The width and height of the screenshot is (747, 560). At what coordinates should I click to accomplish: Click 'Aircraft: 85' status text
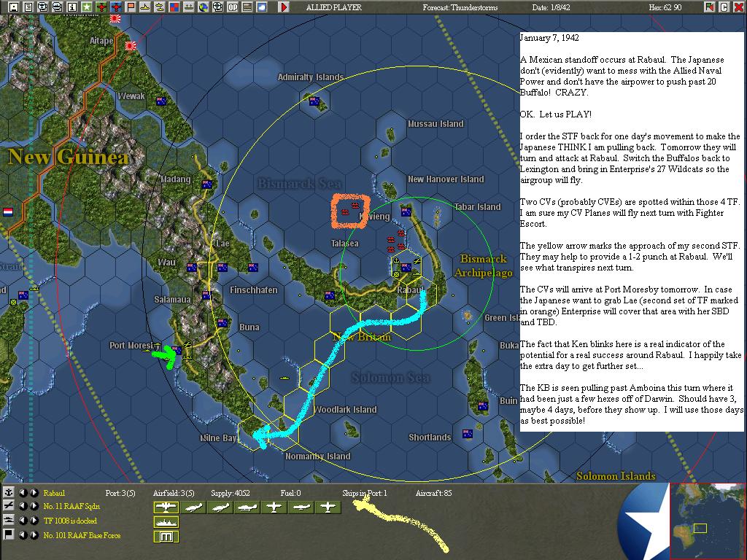(x=433, y=493)
